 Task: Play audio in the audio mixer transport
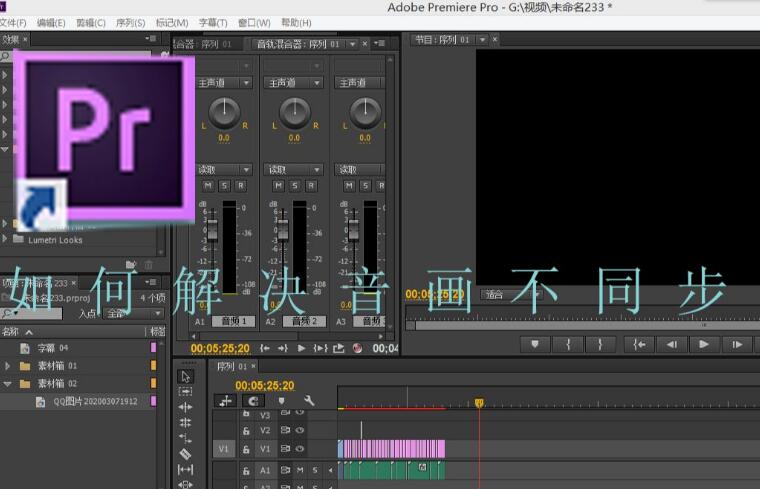(301, 348)
